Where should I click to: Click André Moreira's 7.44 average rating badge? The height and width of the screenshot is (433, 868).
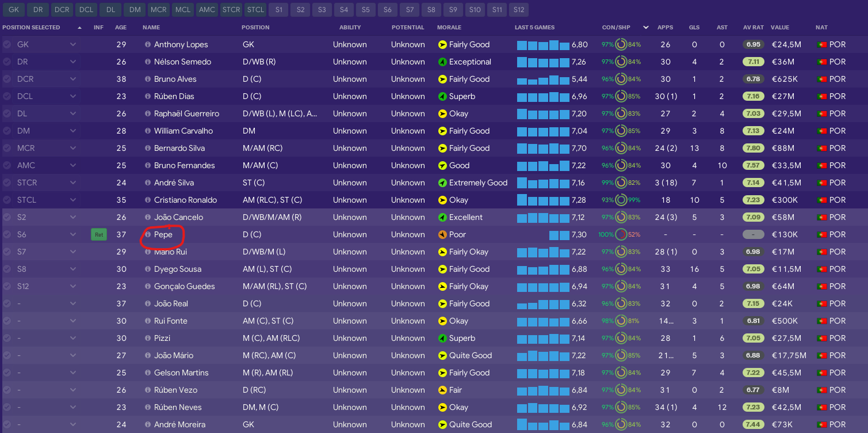(754, 424)
